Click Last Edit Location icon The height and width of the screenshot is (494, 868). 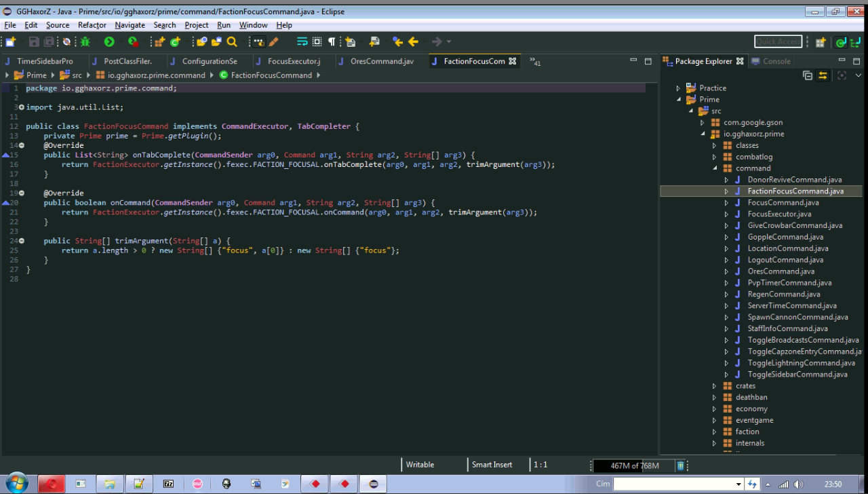(398, 42)
